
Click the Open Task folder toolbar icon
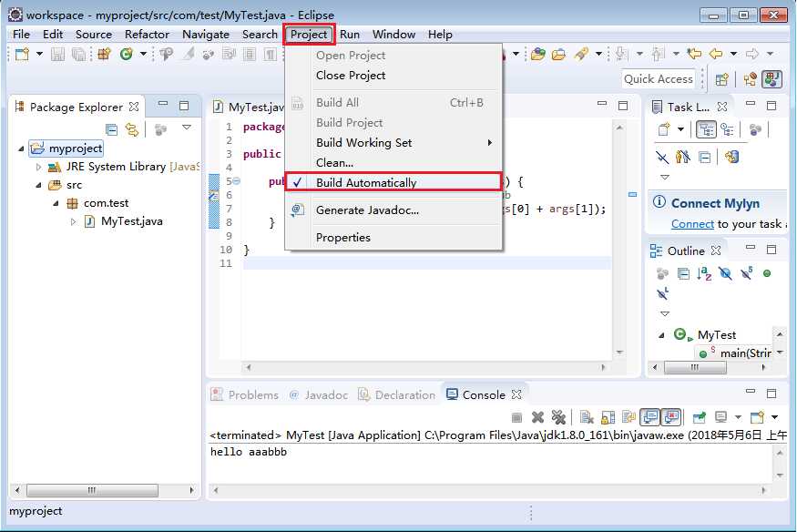click(558, 54)
